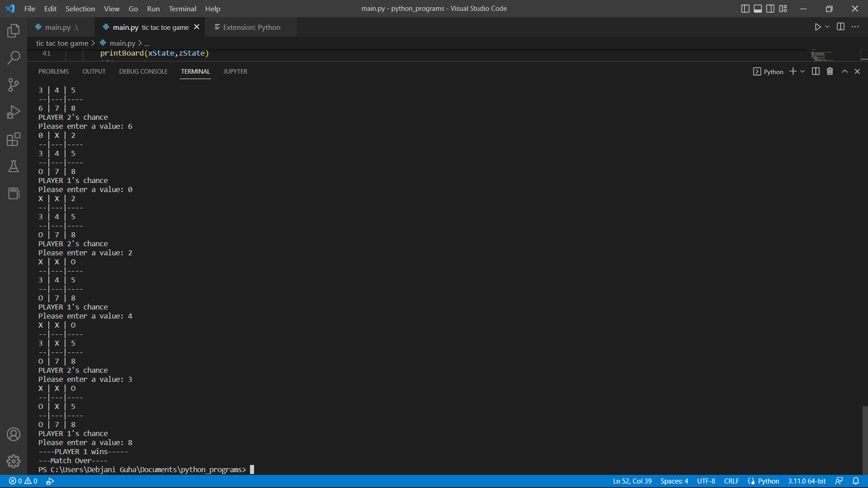Close the main.py tic tac toe tab
The image size is (868, 488).
coord(197,27)
